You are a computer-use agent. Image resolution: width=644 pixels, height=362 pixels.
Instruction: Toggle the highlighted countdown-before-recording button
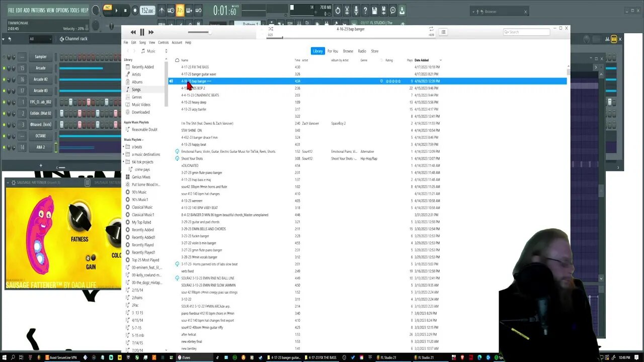point(180,11)
